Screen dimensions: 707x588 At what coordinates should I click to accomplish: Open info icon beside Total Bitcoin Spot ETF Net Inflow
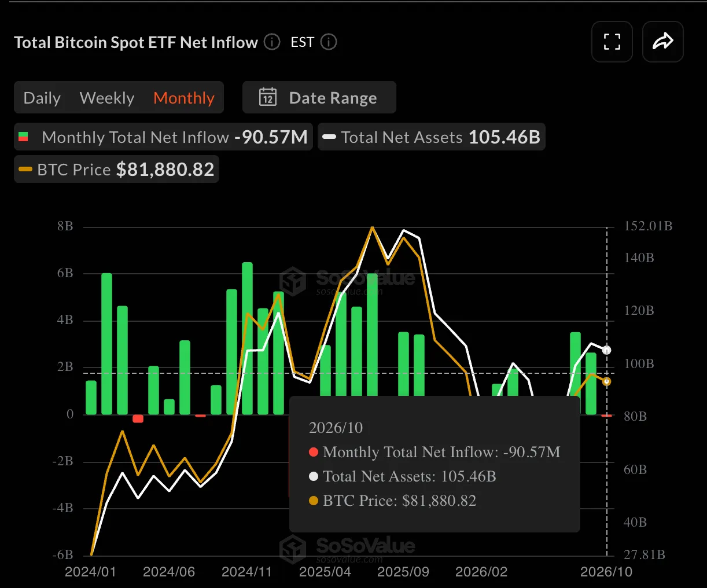272,42
